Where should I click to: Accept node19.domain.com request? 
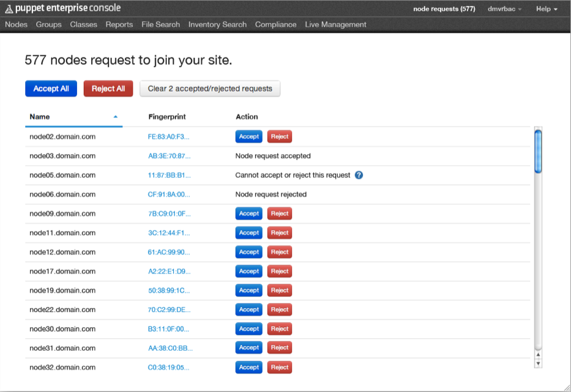tap(248, 290)
